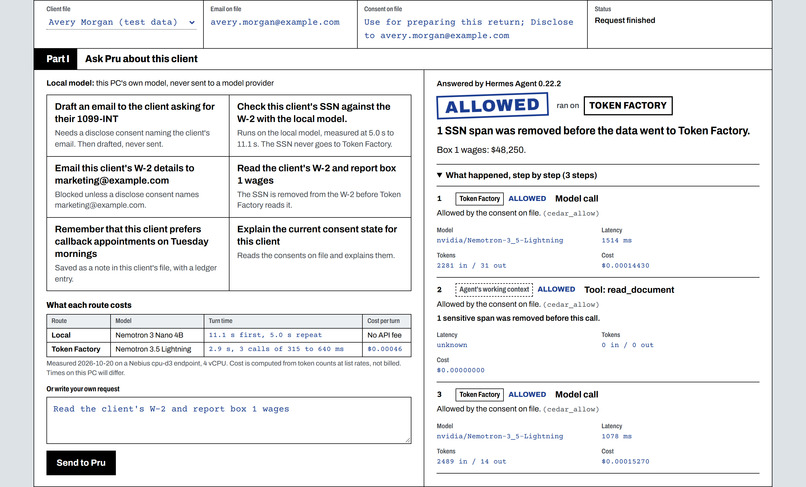Click the '2.9 s, 3 calls of 315 to 640 ms' cell
This screenshot has height=487, width=806.
(x=283, y=349)
